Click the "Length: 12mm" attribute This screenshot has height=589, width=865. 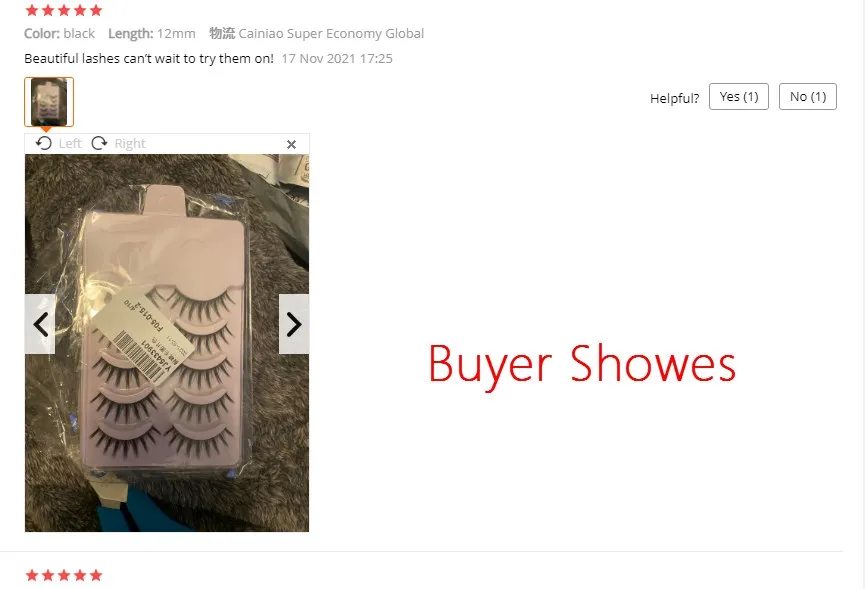(x=152, y=34)
